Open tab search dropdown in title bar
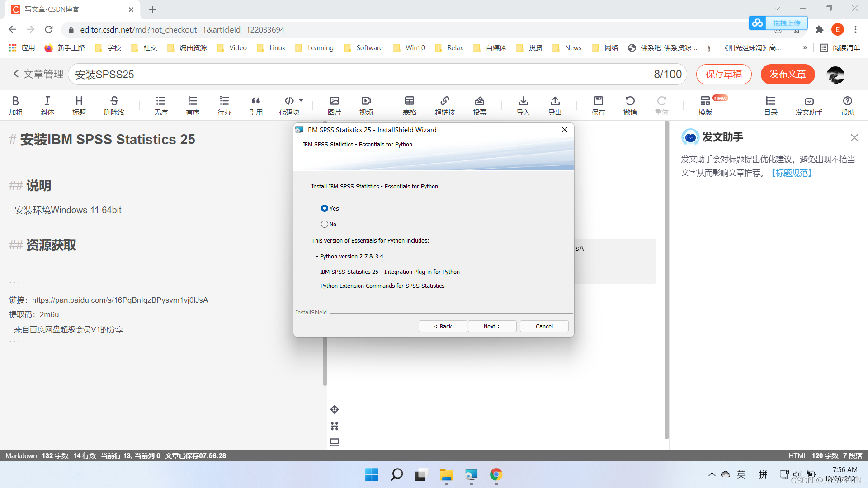This screenshot has height=488, width=868. (777, 9)
